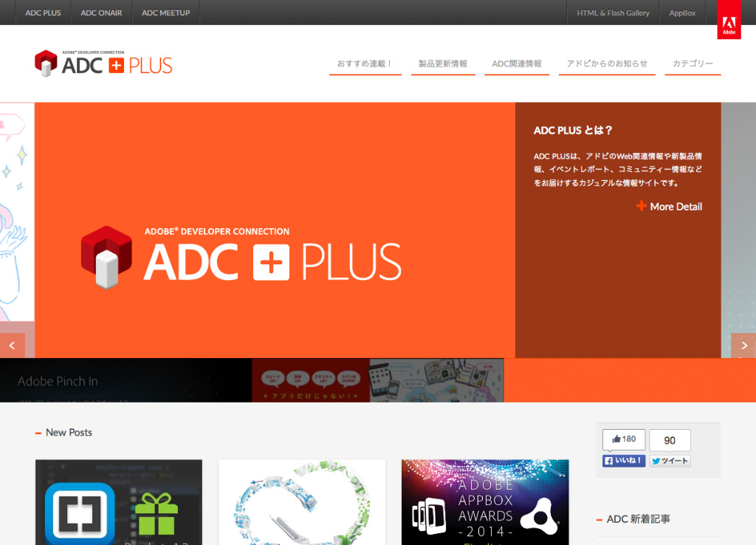Switch to the ADC MEETUP tab

pyautogui.click(x=165, y=13)
